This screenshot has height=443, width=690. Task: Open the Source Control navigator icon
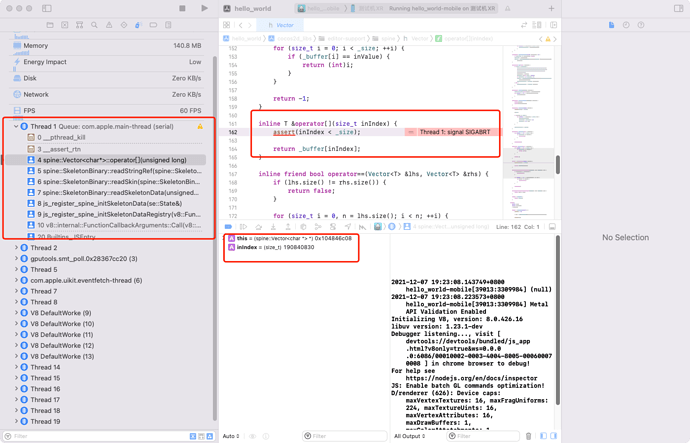[x=65, y=25]
